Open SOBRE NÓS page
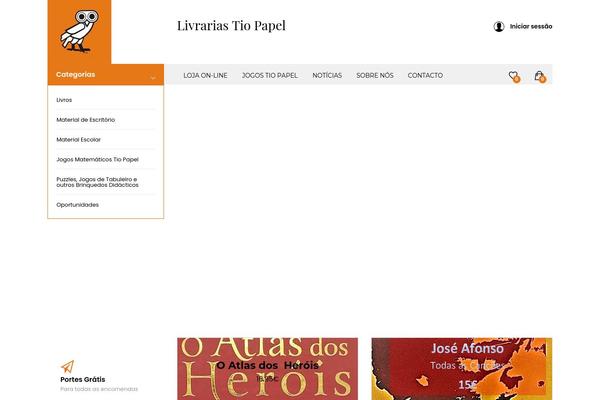The height and width of the screenshot is (400, 600). point(375,75)
